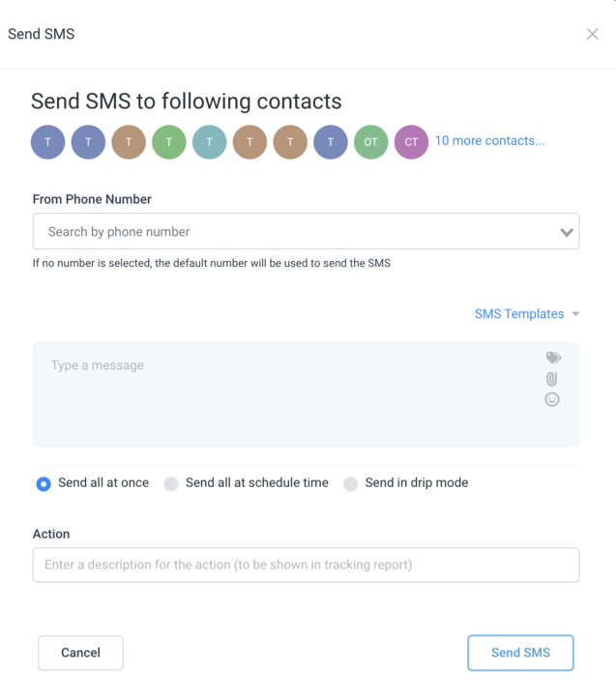Screen dimensions: 616x696
Task: Select Send in drip mode option
Action: [351, 483]
